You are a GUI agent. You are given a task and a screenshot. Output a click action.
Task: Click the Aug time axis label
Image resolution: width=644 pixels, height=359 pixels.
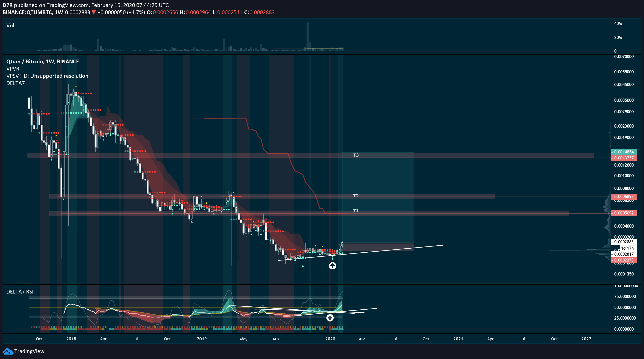[276, 339]
